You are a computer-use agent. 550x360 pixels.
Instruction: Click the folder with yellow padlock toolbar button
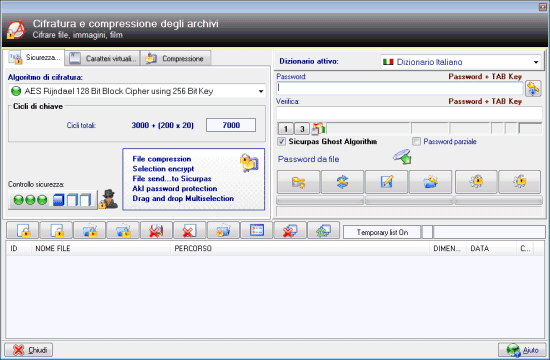[x=123, y=231]
